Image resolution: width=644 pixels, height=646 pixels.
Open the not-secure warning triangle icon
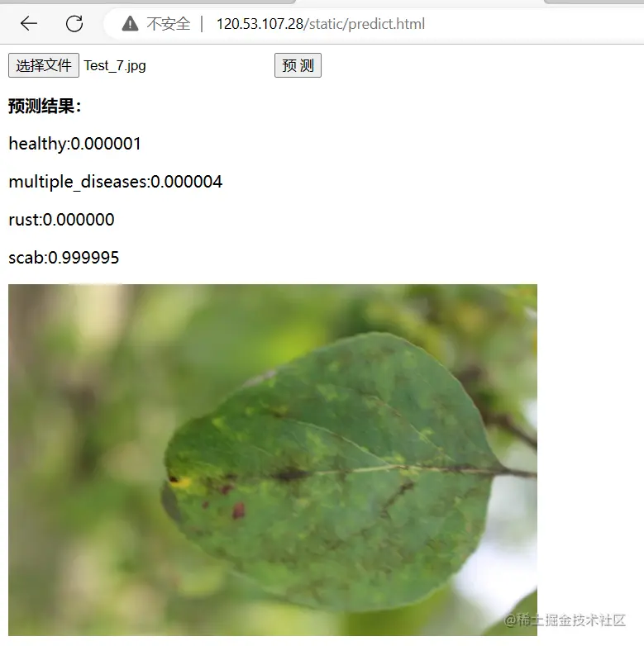130,23
